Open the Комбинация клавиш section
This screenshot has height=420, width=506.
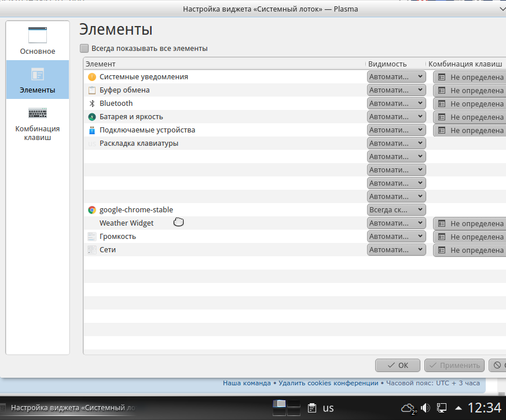[38, 124]
